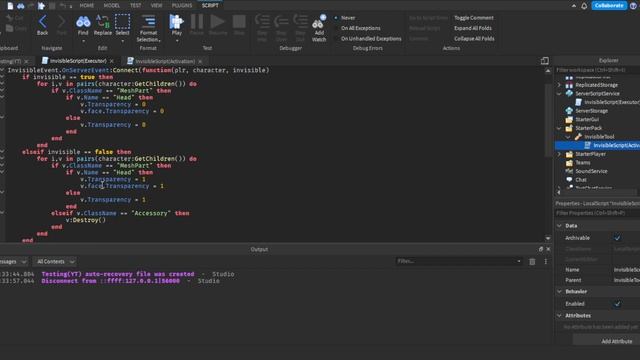This screenshot has width=640, height=360.
Task: Click the binoculars icon in the quick-access bar
Action: click(x=20, y=6)
